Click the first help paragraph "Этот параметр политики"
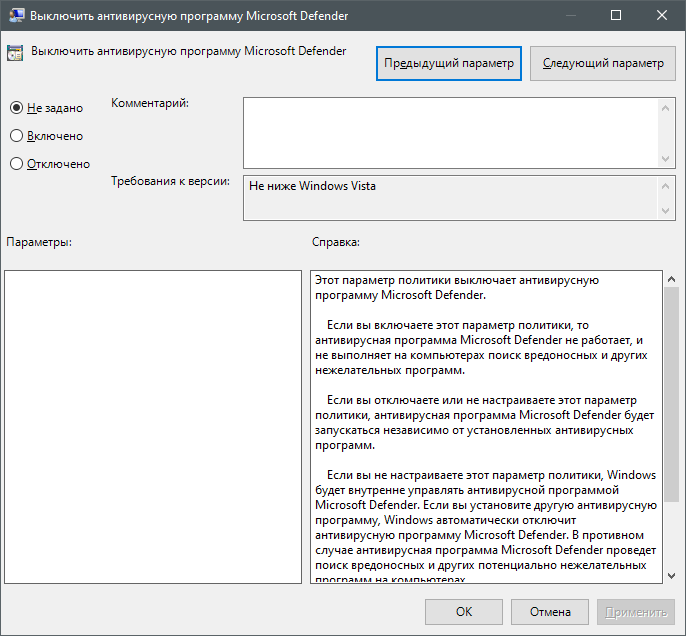The height and width of the screenshot is (636, 686). pos(457,287)
